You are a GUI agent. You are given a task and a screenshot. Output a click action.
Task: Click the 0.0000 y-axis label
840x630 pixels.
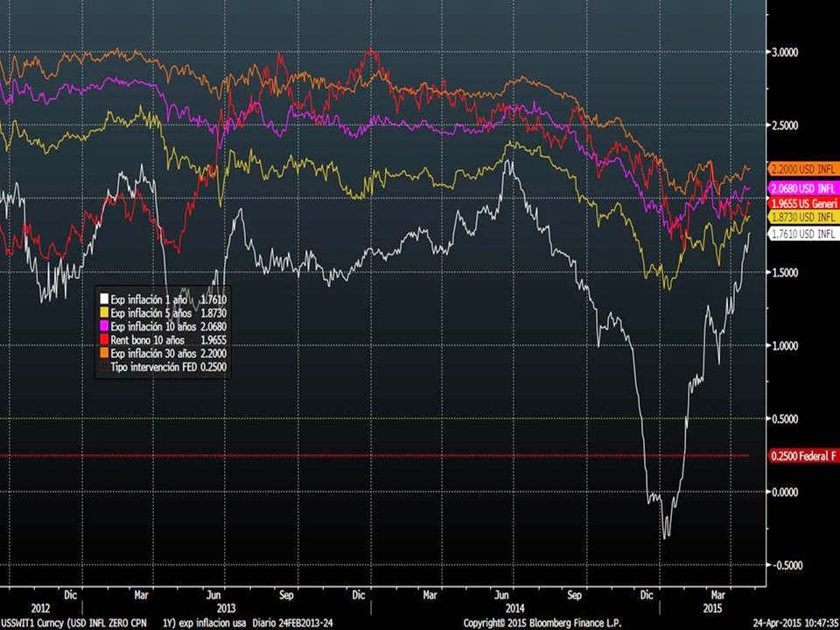coord(785,492)
